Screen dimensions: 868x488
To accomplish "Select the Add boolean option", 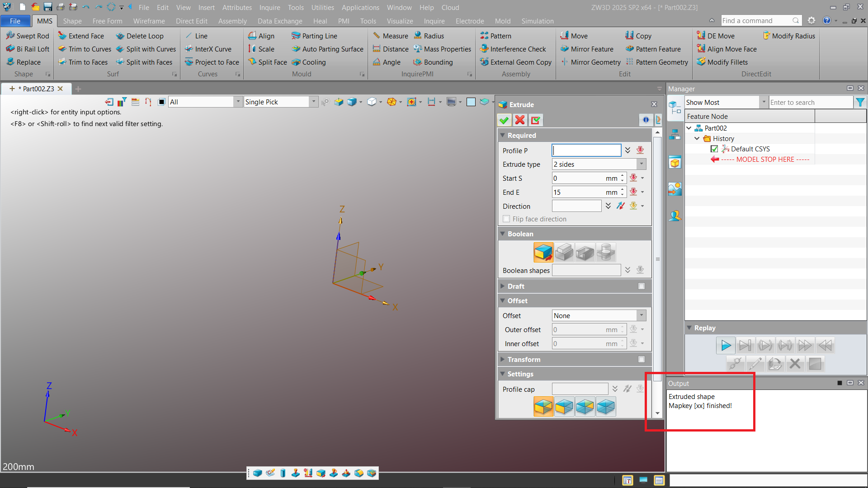I will pos(564,252).
